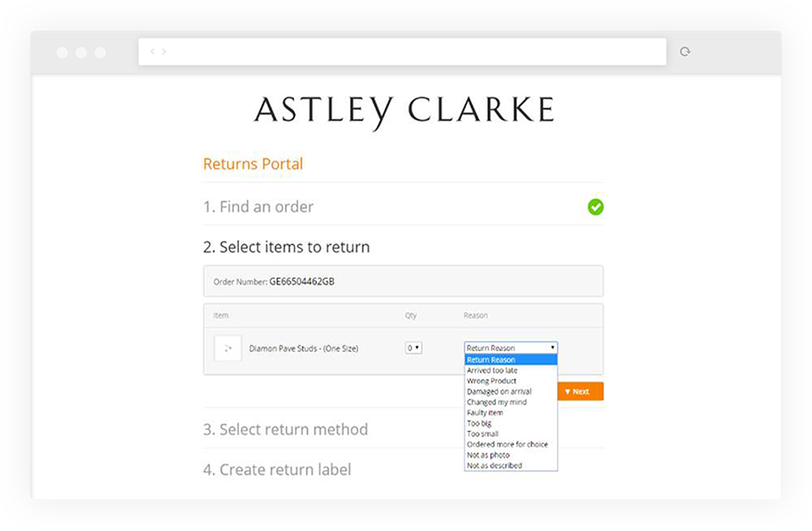Choose Changed my mind reason
The image size is (812, 531).
pos(510,402)
